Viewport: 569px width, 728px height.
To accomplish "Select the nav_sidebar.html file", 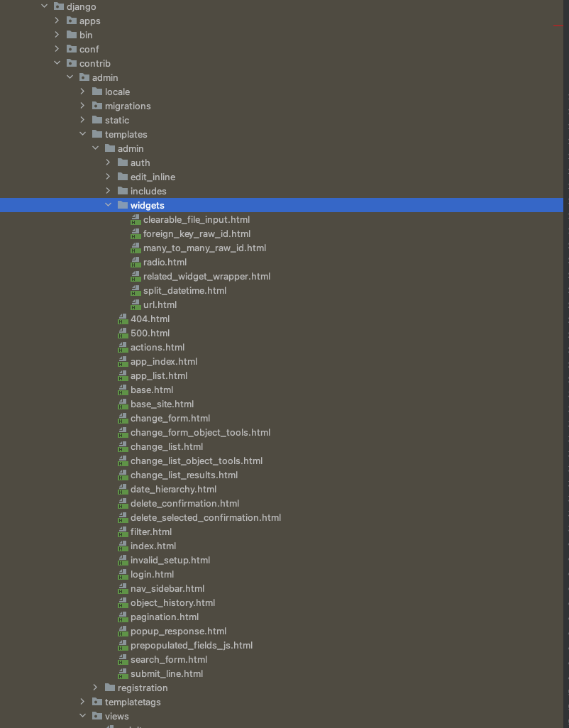I will (x=167, y=589).
